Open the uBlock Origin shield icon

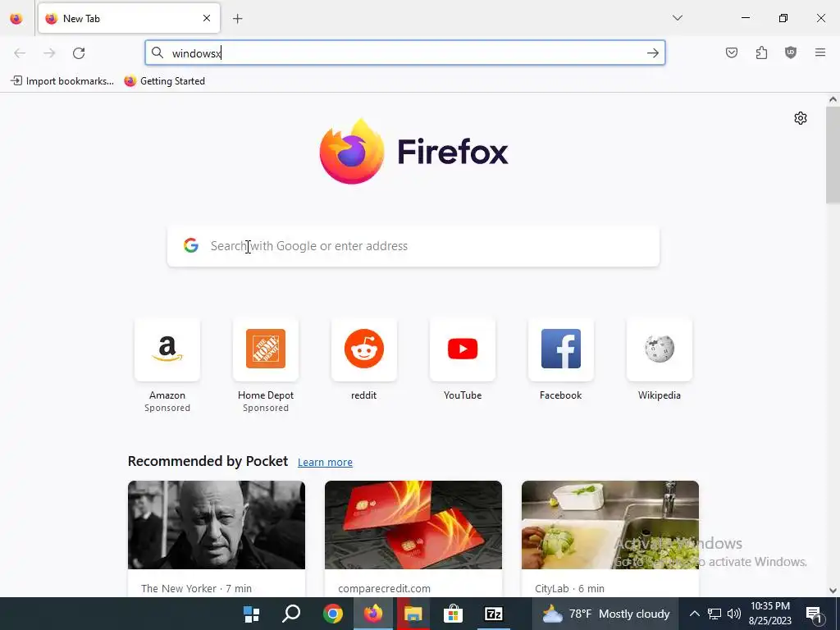coord(791,52)
